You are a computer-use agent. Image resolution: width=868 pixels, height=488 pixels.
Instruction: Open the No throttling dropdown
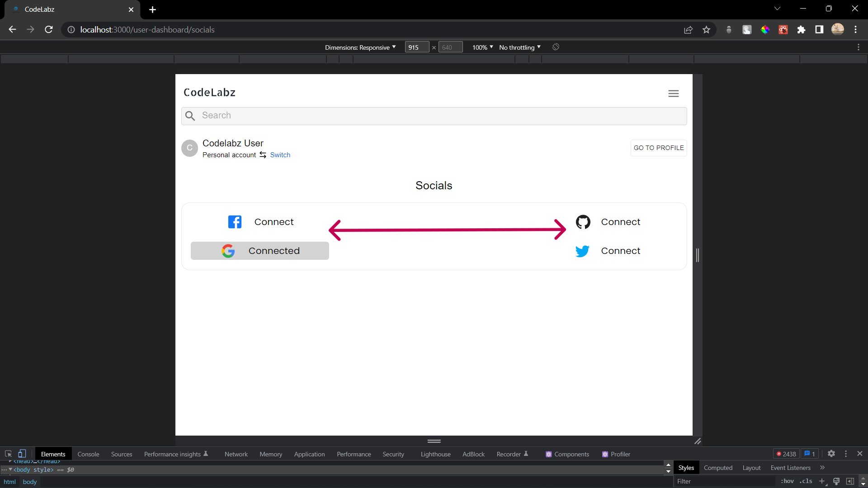[x=519, y=47]
